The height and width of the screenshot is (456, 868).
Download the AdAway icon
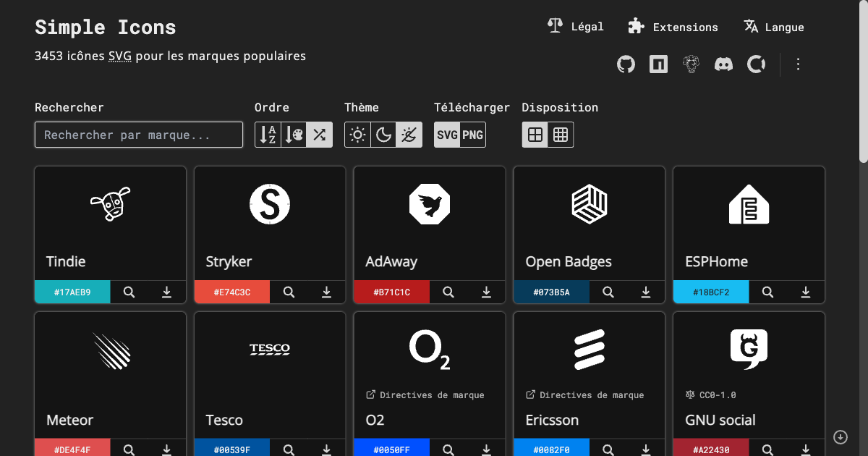coord(486,292)
